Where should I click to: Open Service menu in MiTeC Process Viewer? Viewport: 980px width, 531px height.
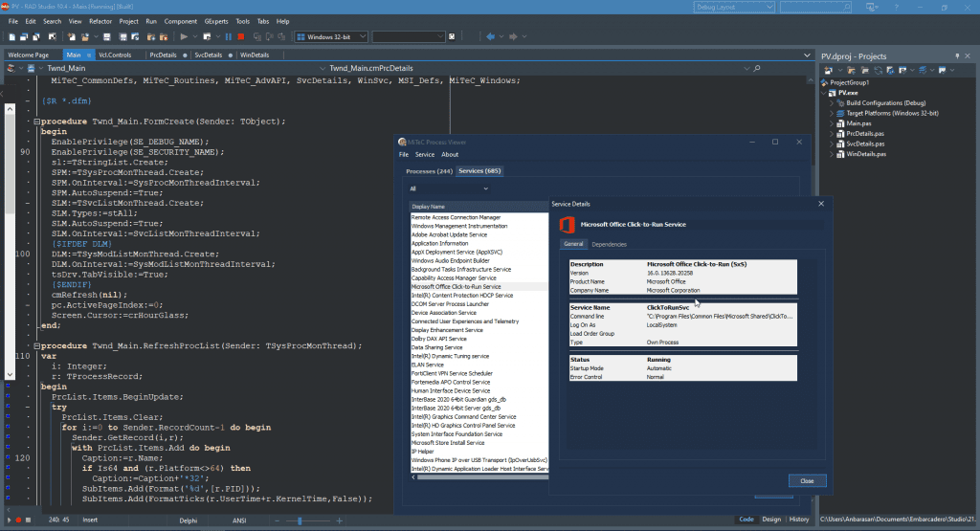click(x=424, y=154)
